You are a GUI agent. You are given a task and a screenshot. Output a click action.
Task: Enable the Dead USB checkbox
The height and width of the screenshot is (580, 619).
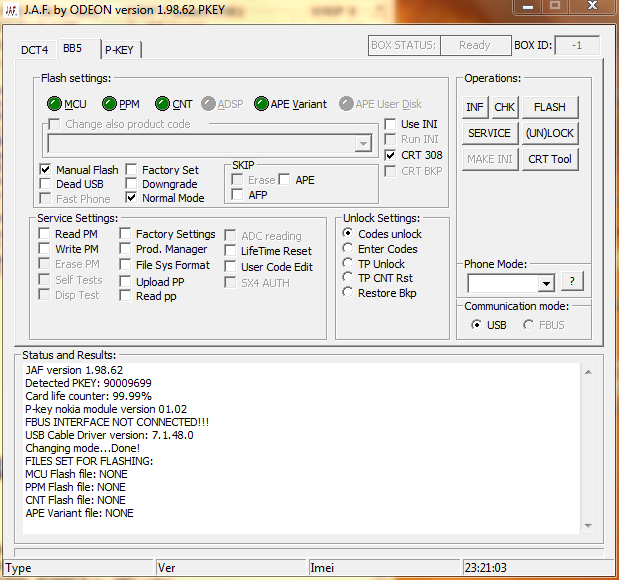46,184
